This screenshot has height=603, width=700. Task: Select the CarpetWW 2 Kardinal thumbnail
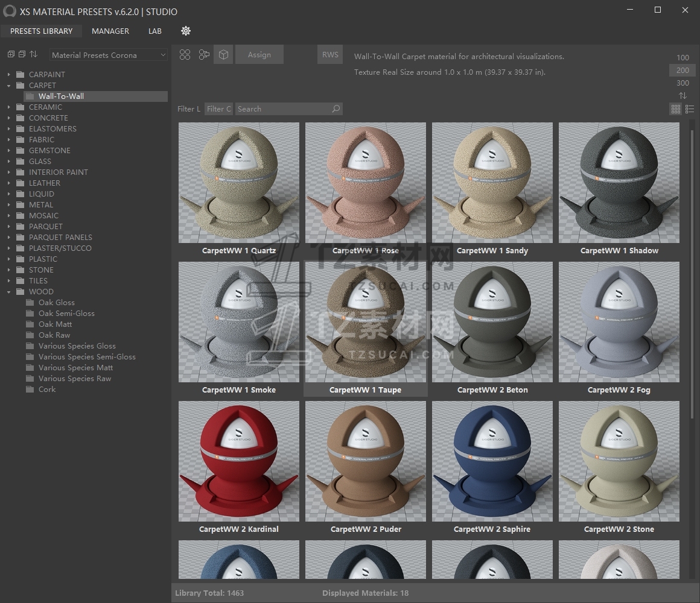click(x=239, y=461)
